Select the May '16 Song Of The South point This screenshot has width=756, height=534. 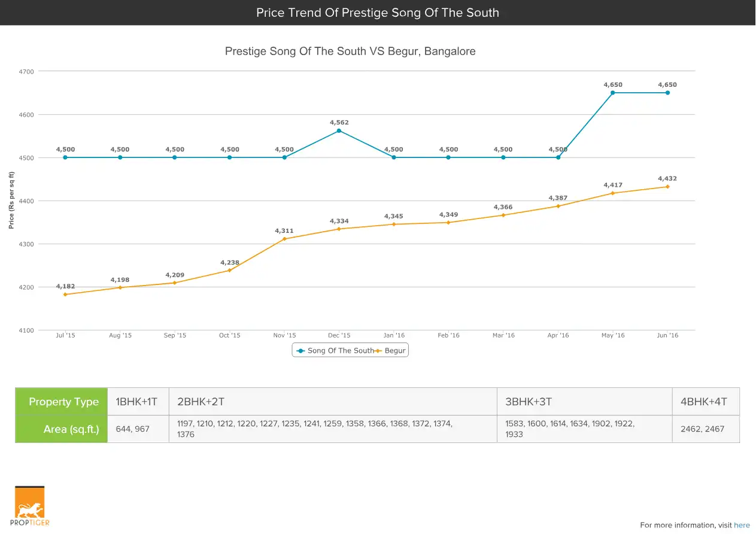click(613, 93)
